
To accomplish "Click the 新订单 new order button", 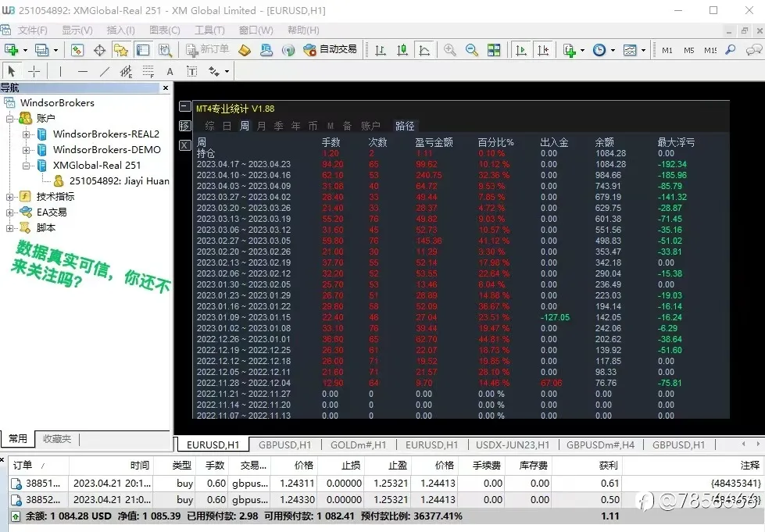I will [207, 50].
